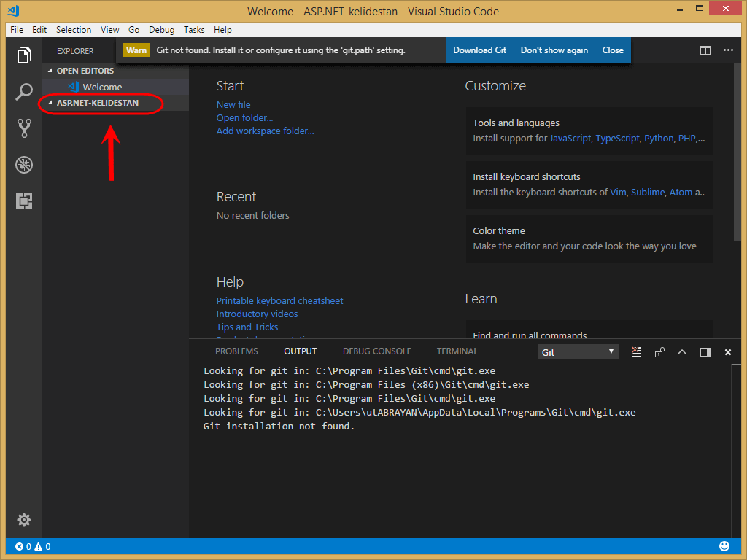Maximize the panel with up chevron
Viewport: 747px width, 560px height.
682,352
